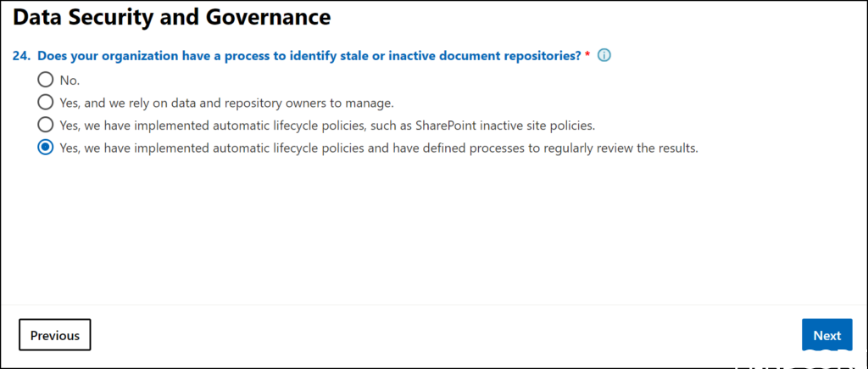The width and height of the screenshot is (868, 369).
Task: Click the "No." answer label text
Action: pos(69,80)
